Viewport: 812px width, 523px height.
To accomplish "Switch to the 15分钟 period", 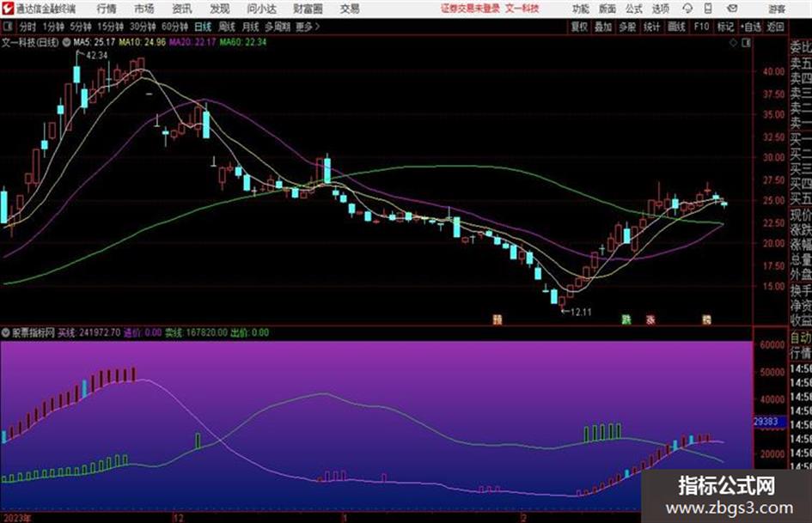I will (110, 27).
